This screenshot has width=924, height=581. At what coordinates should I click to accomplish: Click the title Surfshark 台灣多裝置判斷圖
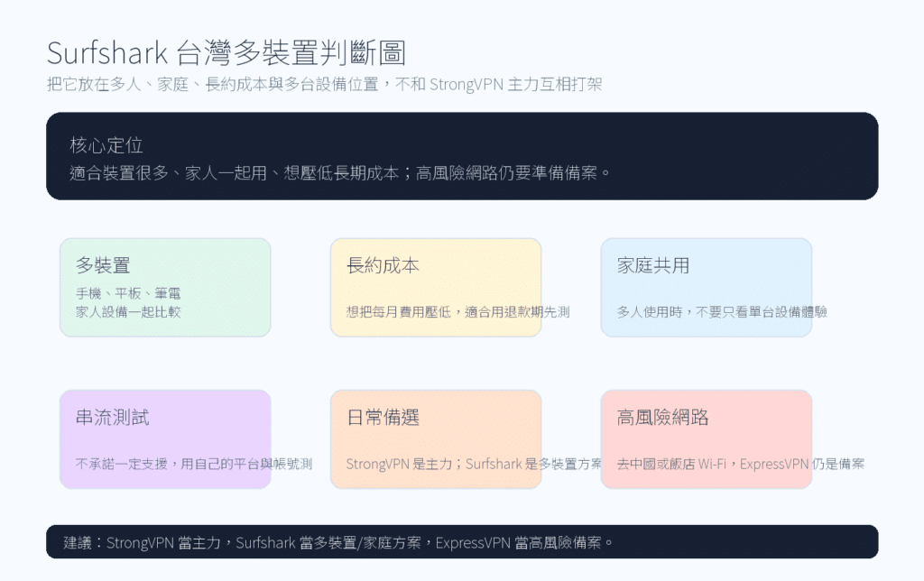(x=226, y=53)
